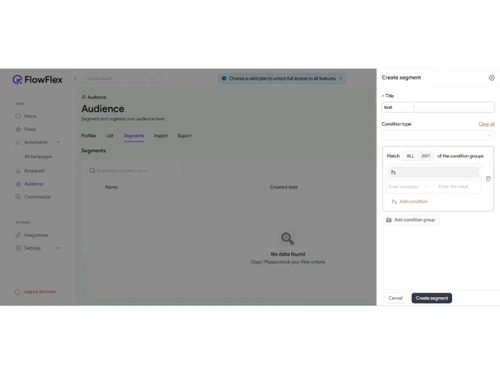
Task: Close the Create segment panel
Action: [x=491, y=78]
